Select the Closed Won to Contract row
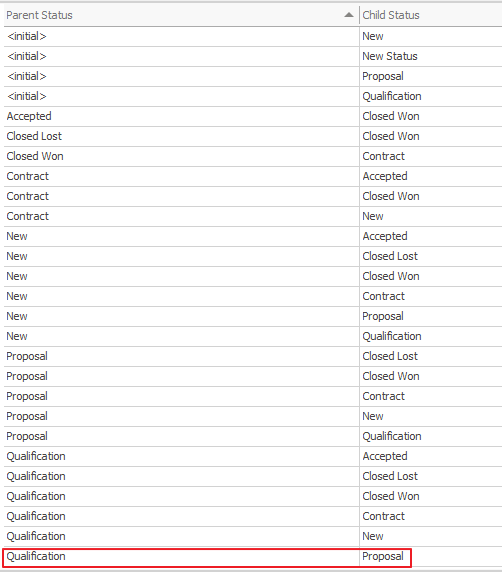502x572 pixels. click(253, 156)
